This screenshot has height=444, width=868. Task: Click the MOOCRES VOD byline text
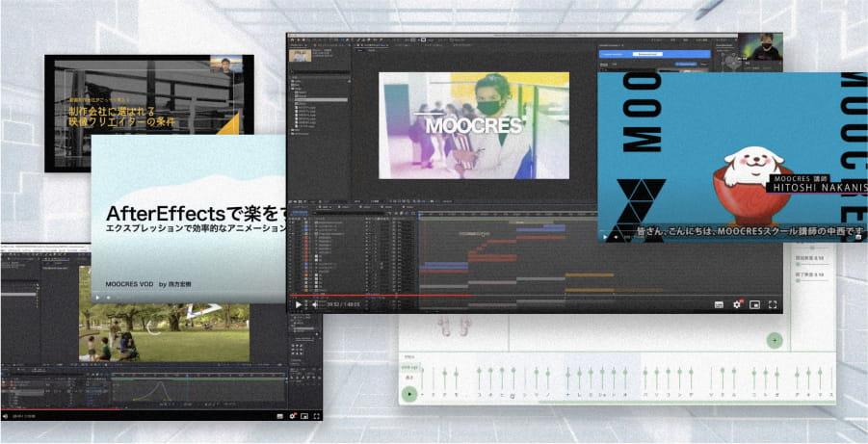coord(149,284)
